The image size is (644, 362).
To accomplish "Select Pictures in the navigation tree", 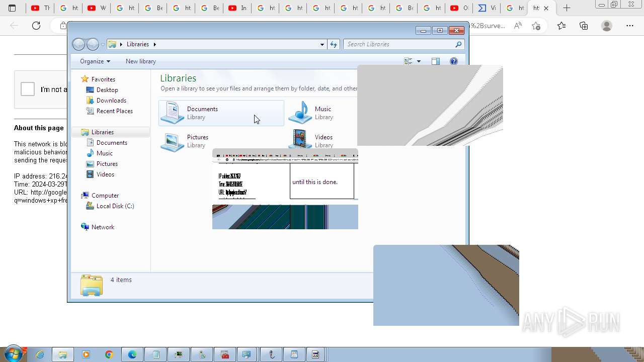I will click(x=107, y=164).
